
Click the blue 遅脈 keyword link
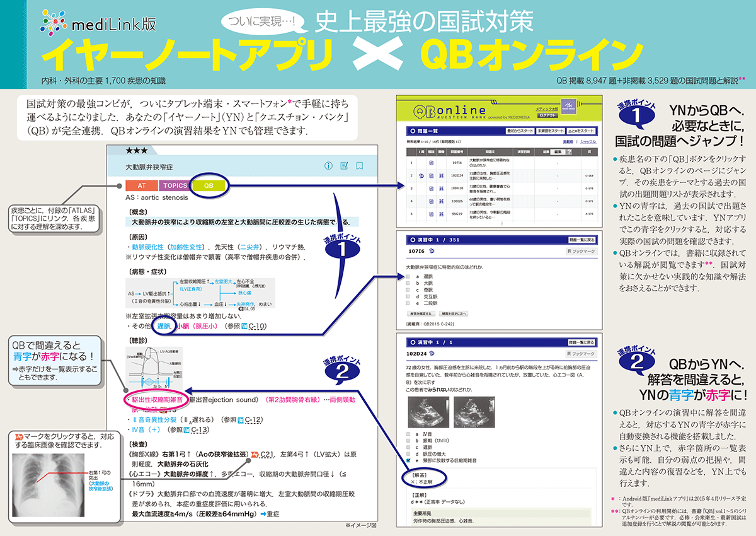tap(164, 326)
